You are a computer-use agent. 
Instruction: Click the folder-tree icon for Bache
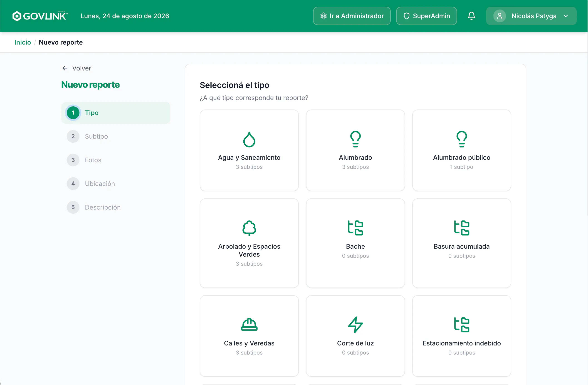355,228
